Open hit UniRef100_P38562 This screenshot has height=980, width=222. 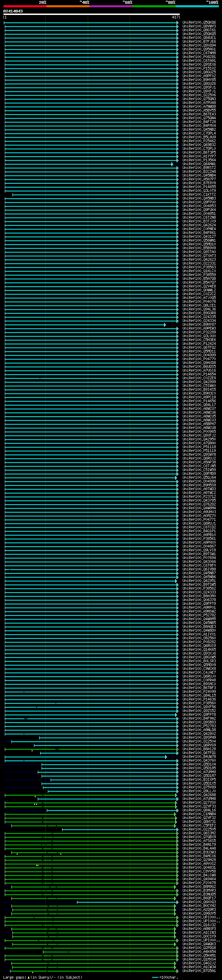[199, 589]
